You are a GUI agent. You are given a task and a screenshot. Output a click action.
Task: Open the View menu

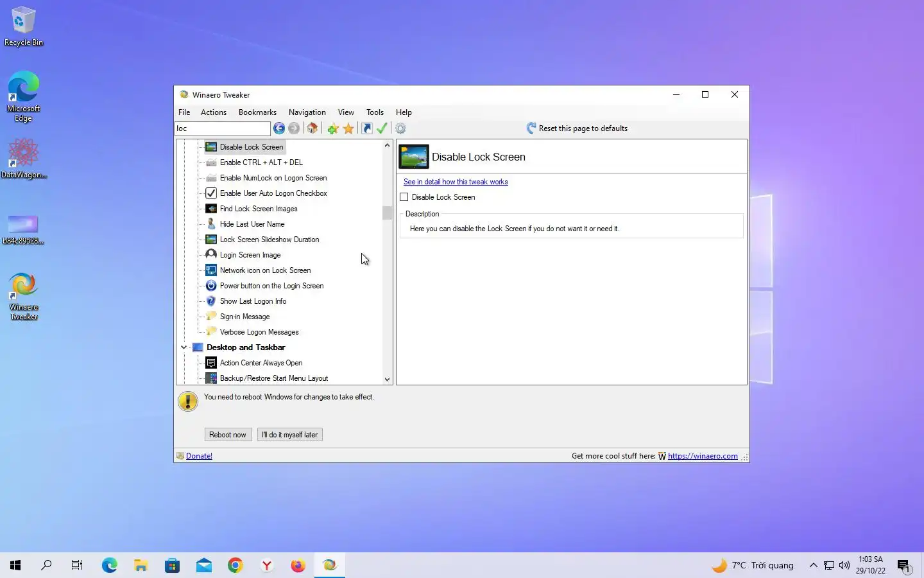point(346,112)
